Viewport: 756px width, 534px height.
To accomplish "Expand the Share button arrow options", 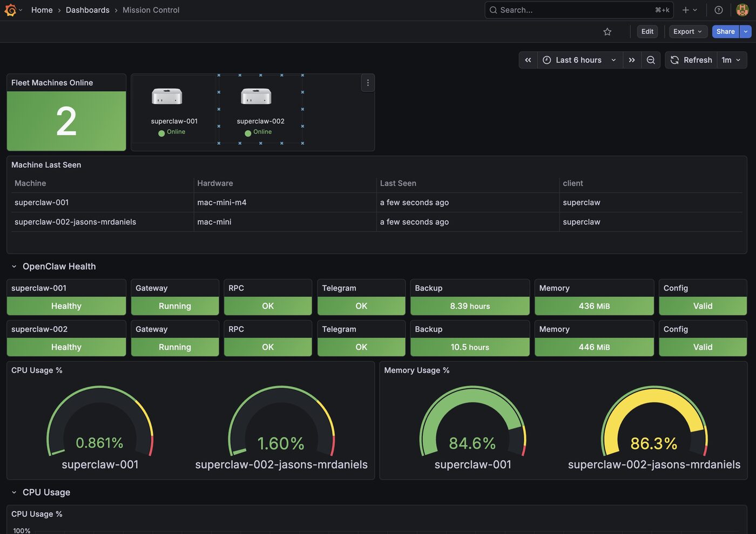I will [x=746, y=32].
